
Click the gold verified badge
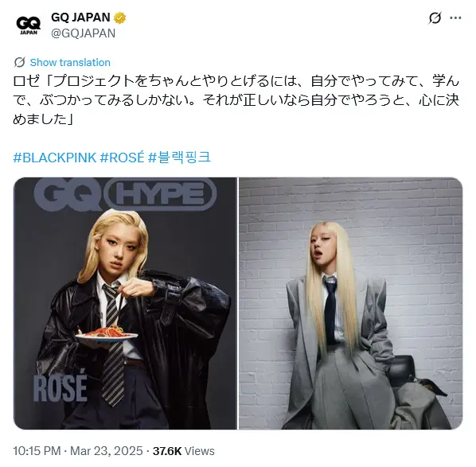(119, 18)
